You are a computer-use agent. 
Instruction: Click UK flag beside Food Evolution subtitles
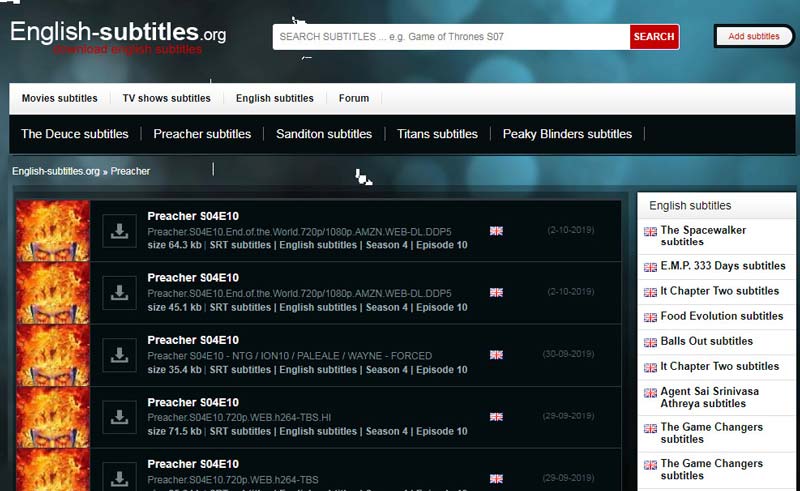click(650, 317)
